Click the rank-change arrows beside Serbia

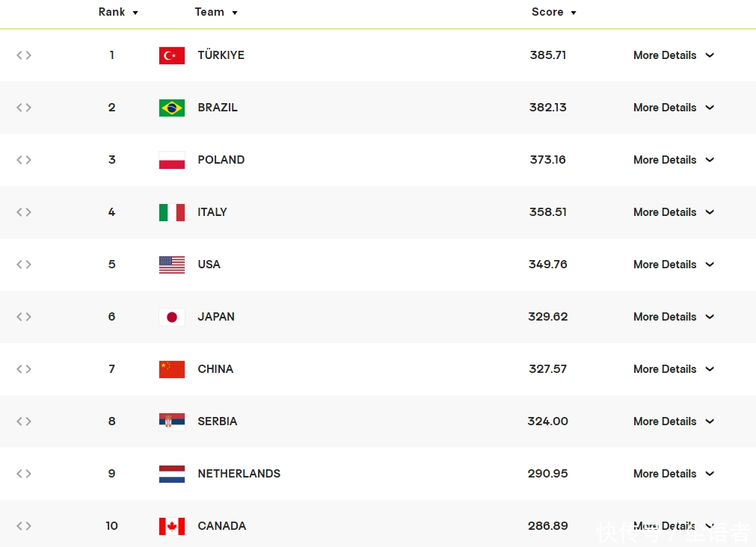[24, 421]
